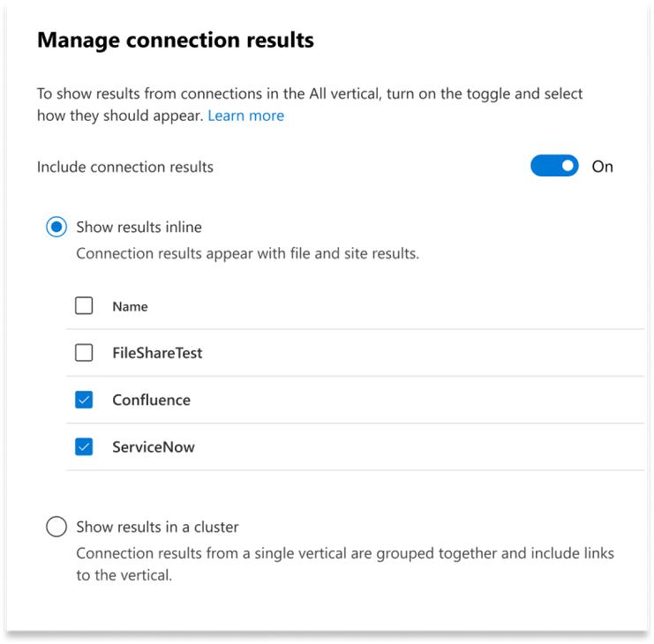
Task: Click the Confluence connection name
Action: tap(151, 401)
